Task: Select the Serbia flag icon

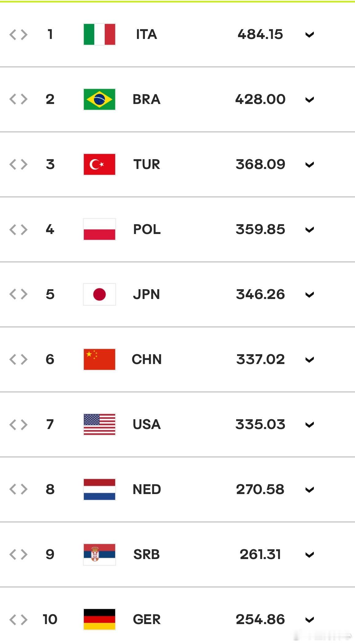Action: (x=99, y=554)
